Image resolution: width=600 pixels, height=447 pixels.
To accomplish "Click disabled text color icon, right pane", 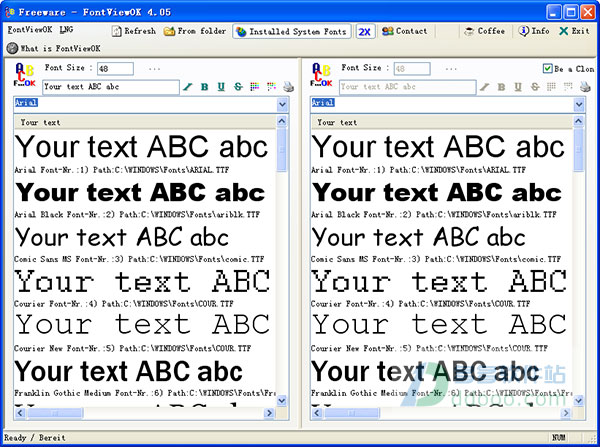I will pyautogui.click(x=551, y=87).
